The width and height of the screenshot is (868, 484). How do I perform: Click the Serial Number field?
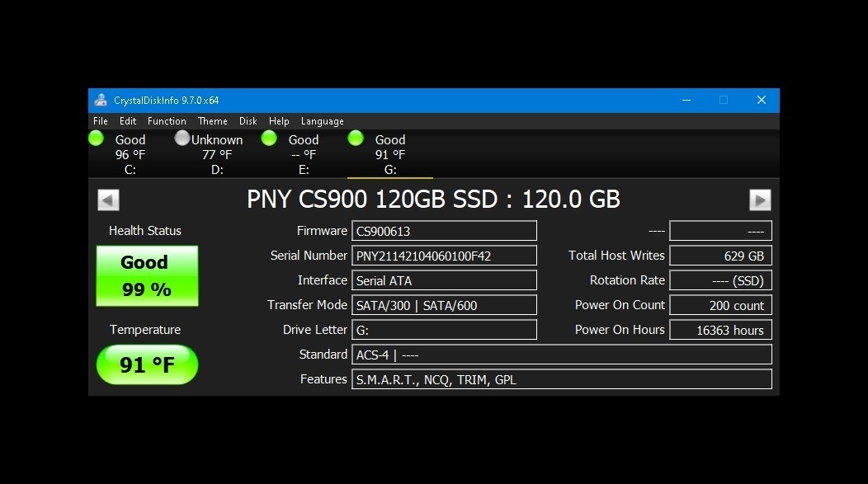pos(444,256)
